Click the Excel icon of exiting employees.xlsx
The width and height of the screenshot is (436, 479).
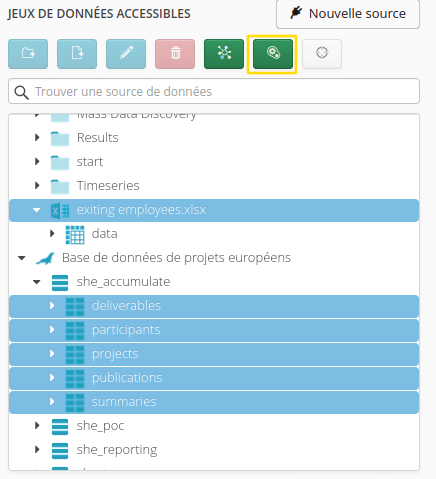[60, 211]
